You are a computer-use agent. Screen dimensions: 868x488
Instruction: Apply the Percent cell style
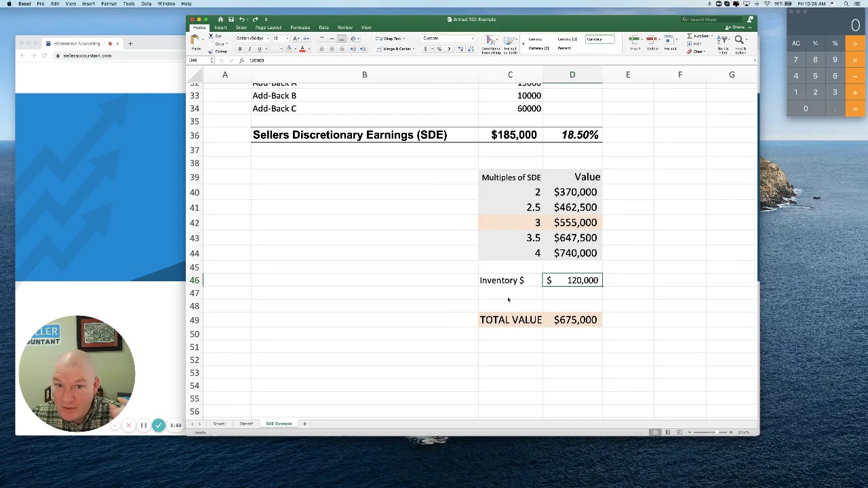click(x=564, y=48)
